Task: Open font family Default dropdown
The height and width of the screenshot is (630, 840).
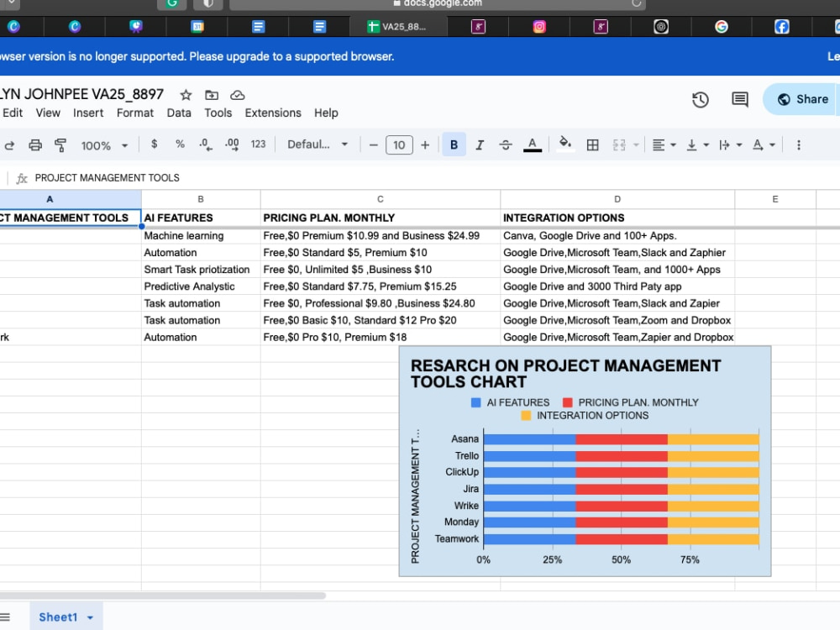Action: click(x=318, y=144)
